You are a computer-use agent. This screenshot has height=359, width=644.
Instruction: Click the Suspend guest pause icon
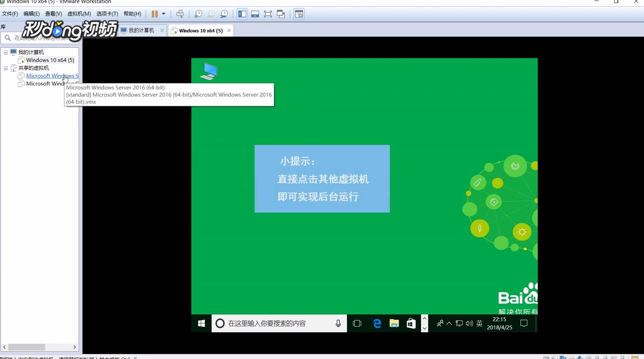155,14
